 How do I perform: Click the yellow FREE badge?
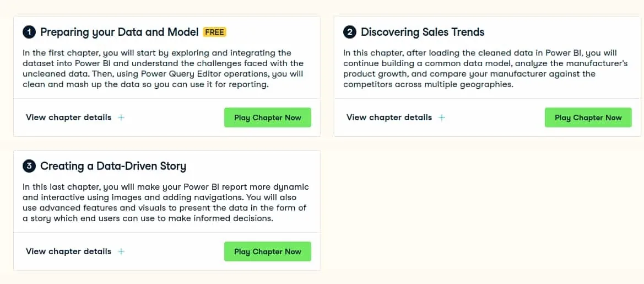[x=214, y=32]
